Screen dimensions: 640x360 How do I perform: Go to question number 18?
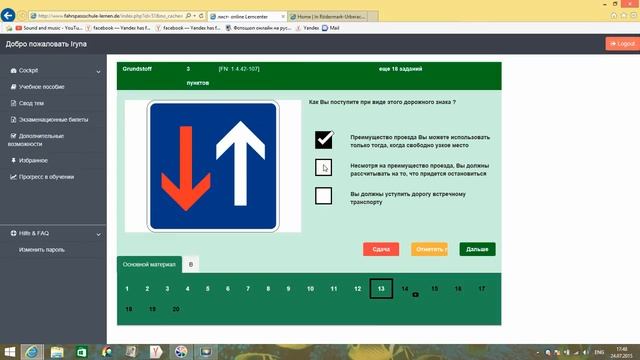coord(129,309)
